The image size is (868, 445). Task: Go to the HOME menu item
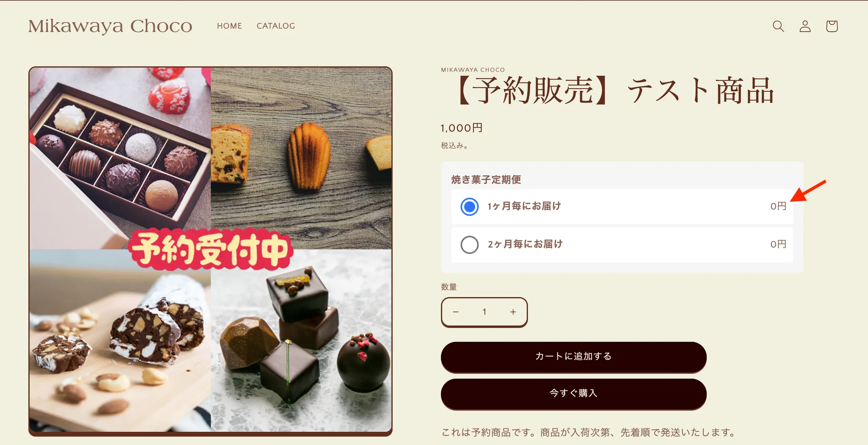tap(229, 26)
